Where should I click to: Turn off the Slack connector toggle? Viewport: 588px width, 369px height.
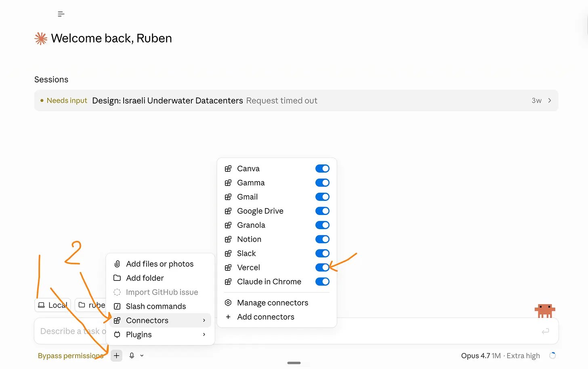coord(322,253)
